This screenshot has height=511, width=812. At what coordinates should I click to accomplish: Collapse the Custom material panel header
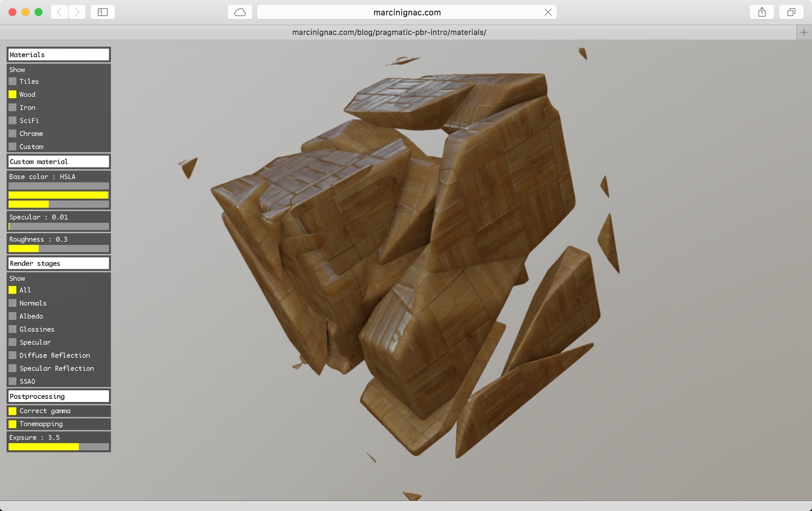(x=59, y=161)
